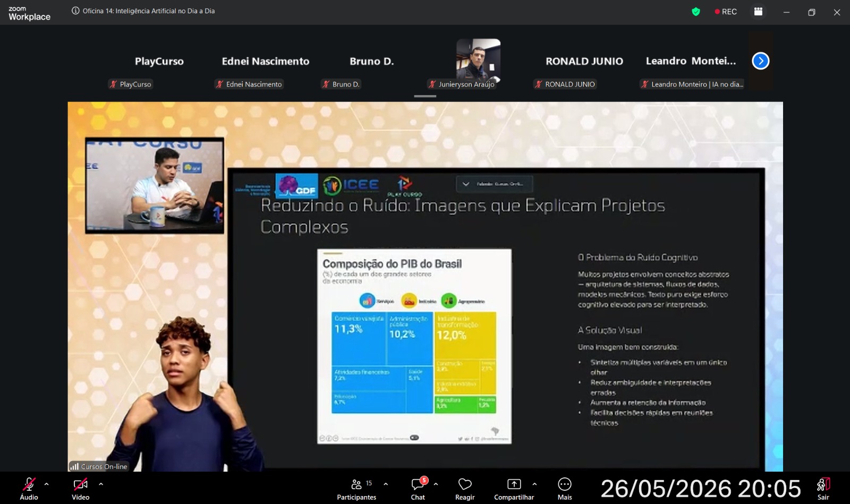Expand the share options arrow
Screen dimensions: 850x504
(x=534, y=484)
